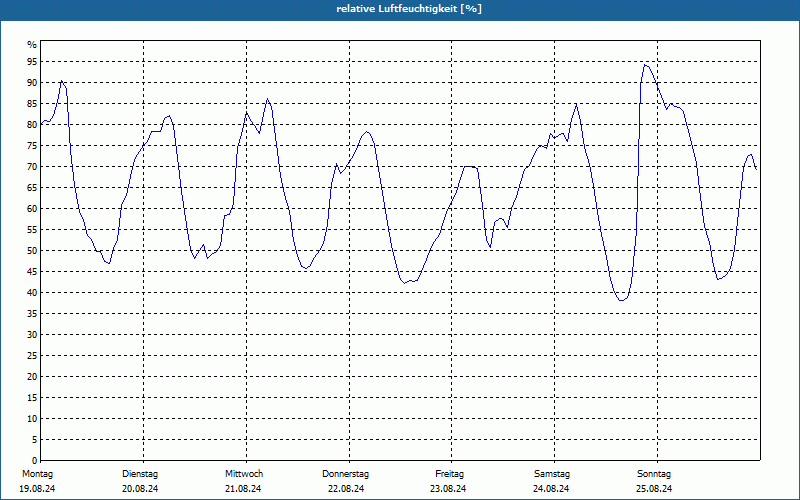
Task: Click the date label 25.08.24
Action: (x=655, y=489)
